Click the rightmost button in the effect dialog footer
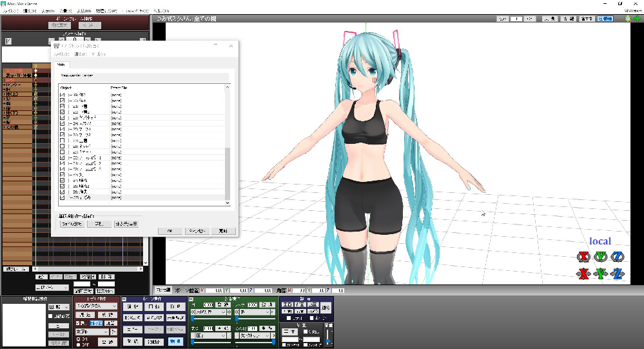Image resolution: width=644 pixels, height=349 pixels. (222, 230)
